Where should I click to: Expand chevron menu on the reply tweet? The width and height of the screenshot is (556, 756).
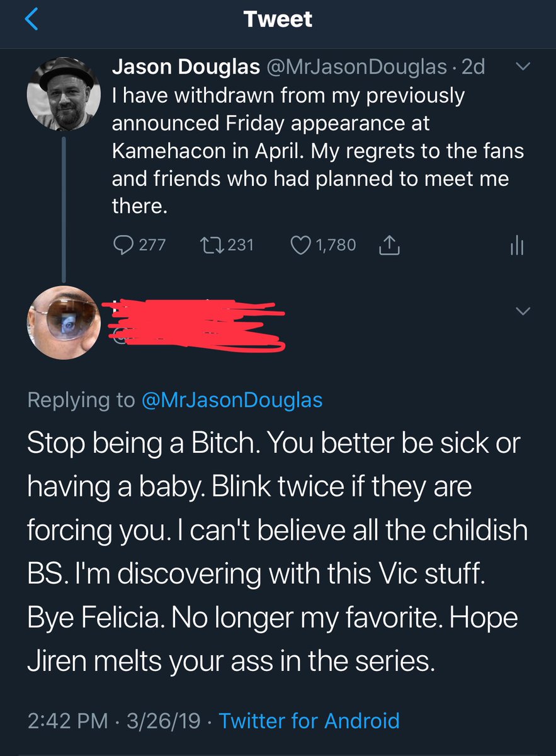523,311
